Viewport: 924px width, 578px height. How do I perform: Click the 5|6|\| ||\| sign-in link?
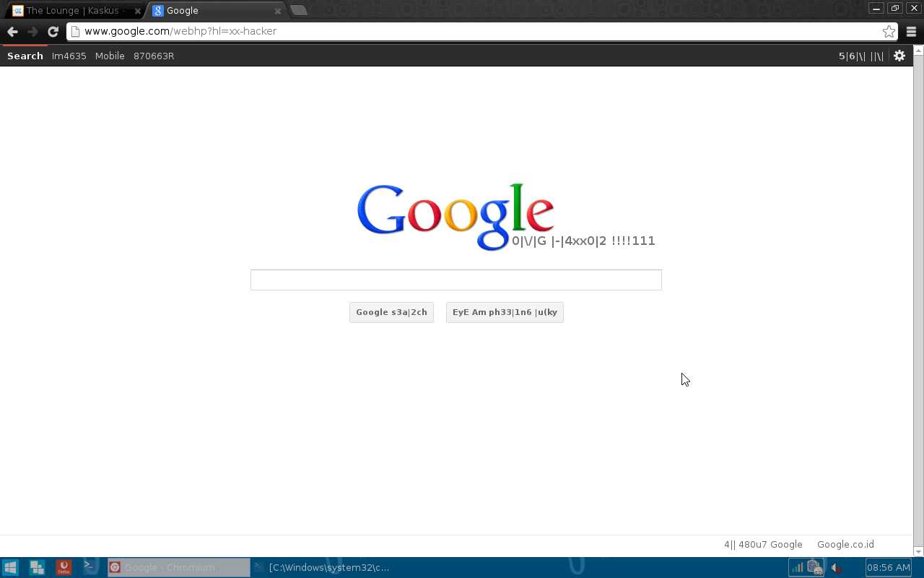click(x=860, y=56)
